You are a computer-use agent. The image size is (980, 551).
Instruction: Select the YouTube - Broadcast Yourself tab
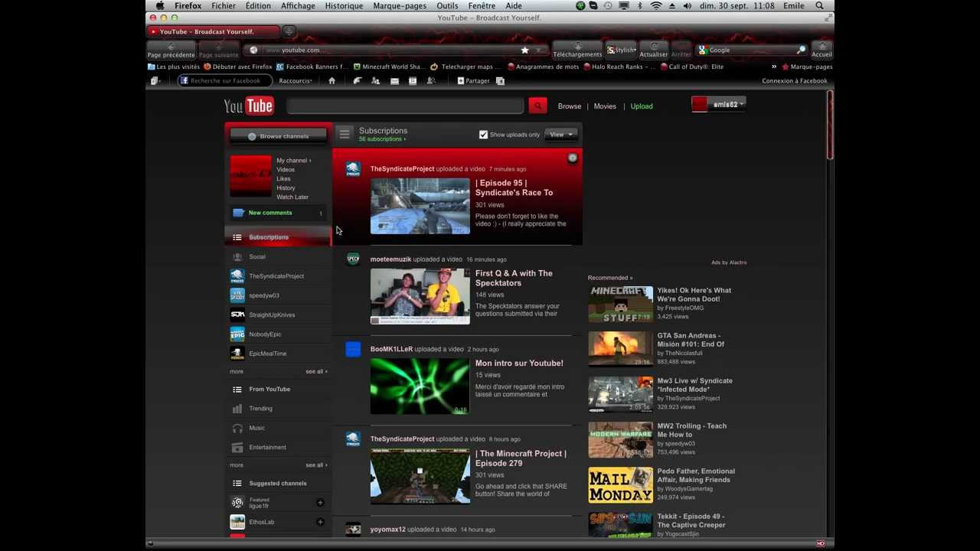click(x=212, y=31)
